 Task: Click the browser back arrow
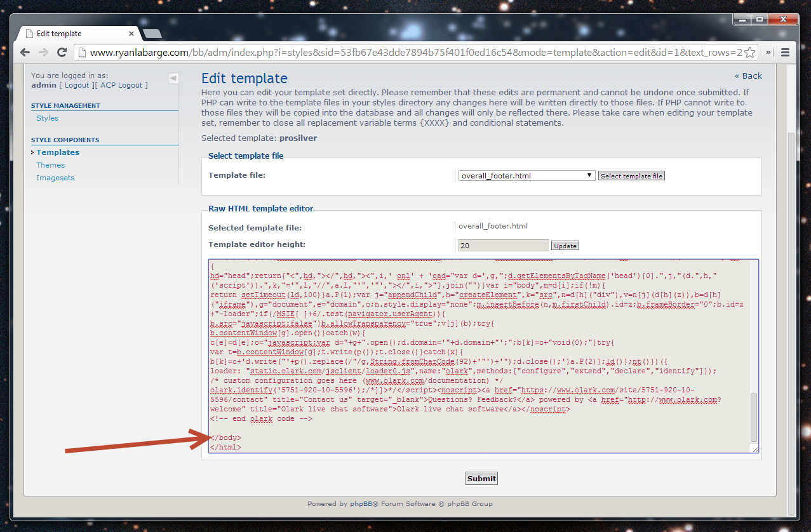click(x=26, y=52)
